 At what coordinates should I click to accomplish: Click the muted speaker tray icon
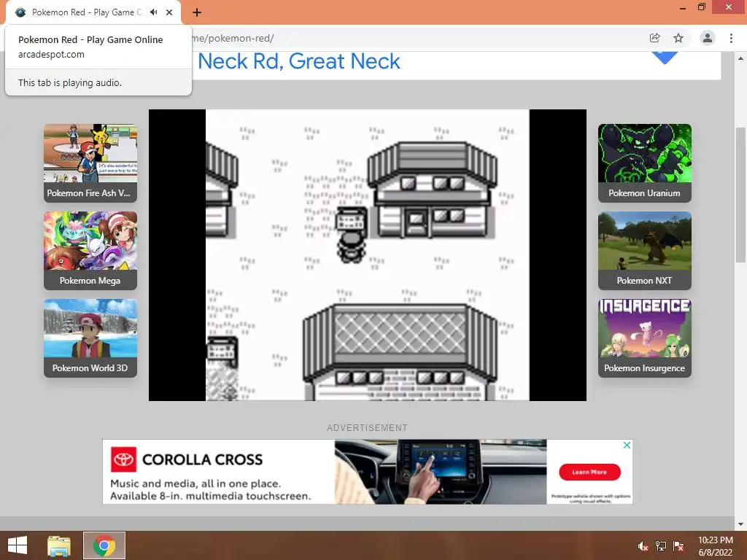[643, 546]
